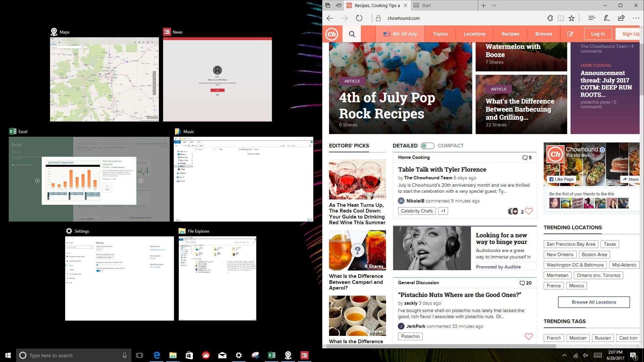Click the Mexican trending tag
Viewport: 644px width, 362px height.
578,338
